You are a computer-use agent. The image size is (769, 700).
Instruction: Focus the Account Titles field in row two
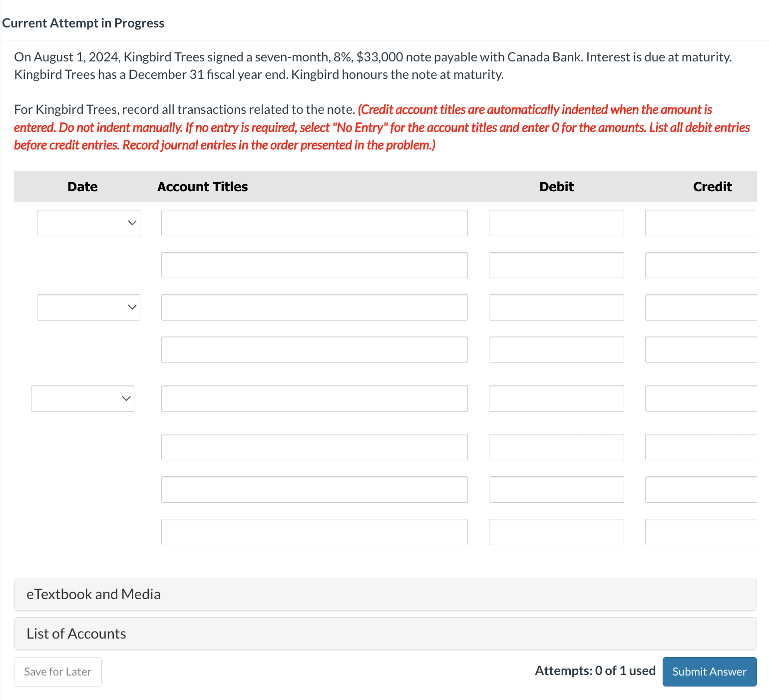pos(315,265)
